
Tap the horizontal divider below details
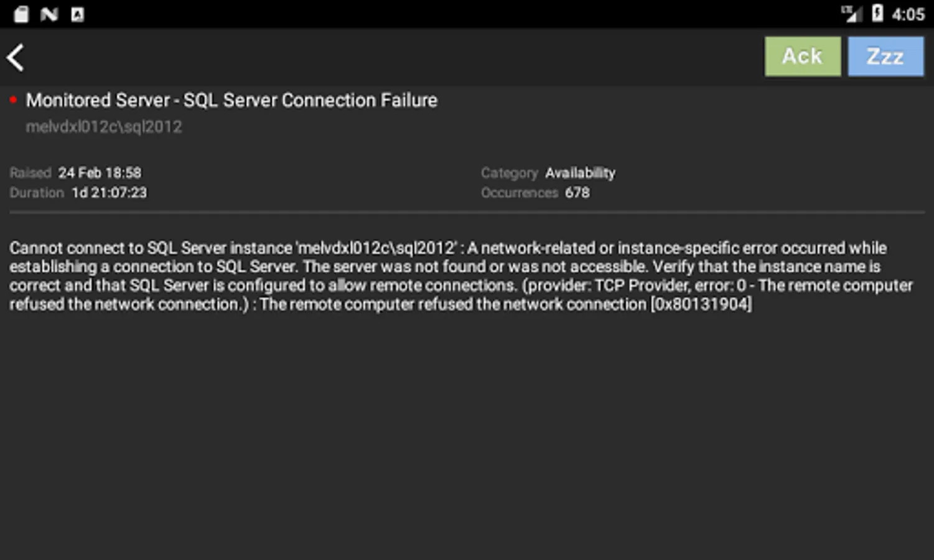click(x=467, y=212)
